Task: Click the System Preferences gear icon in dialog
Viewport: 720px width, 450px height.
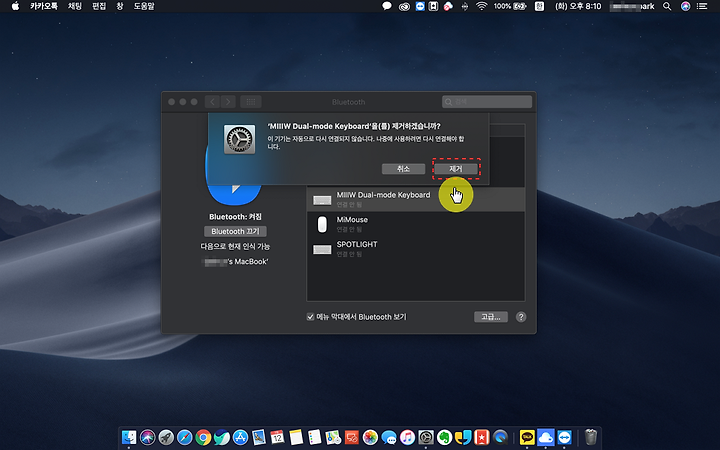Action: pyautogui.click(x=239, y=139)
